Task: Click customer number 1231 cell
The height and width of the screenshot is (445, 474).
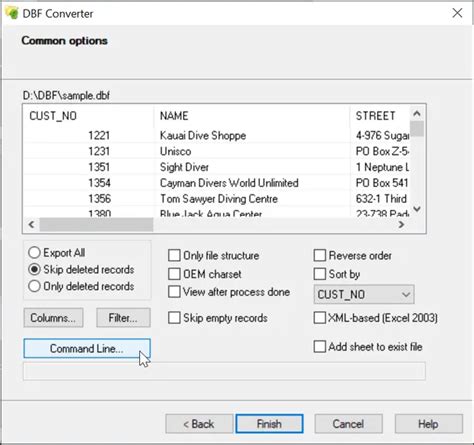Action: click(99, 151)
